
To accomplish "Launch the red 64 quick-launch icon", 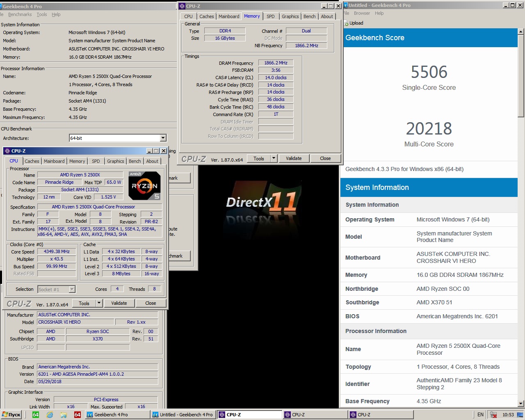I will (78, 415).
